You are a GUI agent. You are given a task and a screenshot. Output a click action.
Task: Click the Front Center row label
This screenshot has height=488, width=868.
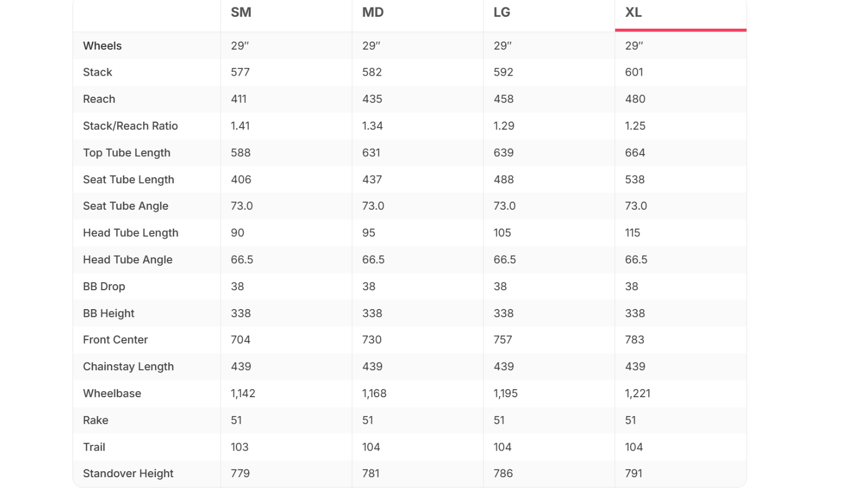click(115, 340)
